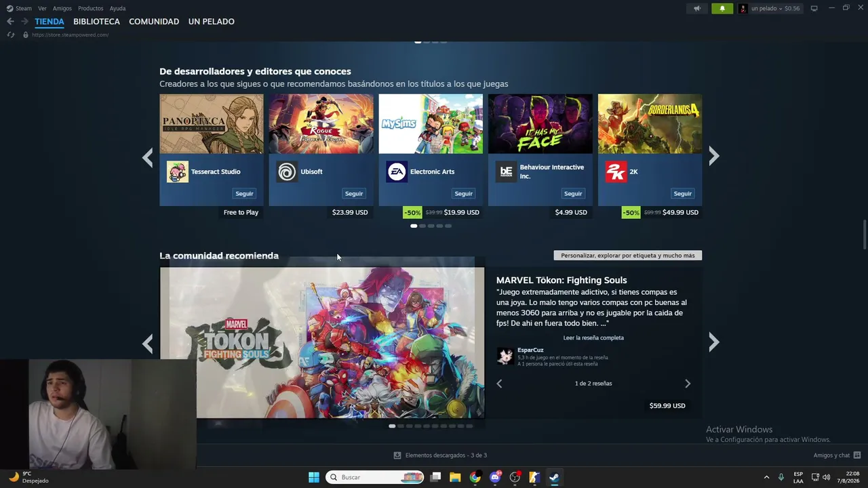Click the 2K publisher logo
Screen dimensions: 868x488
(x=616, y=171)
